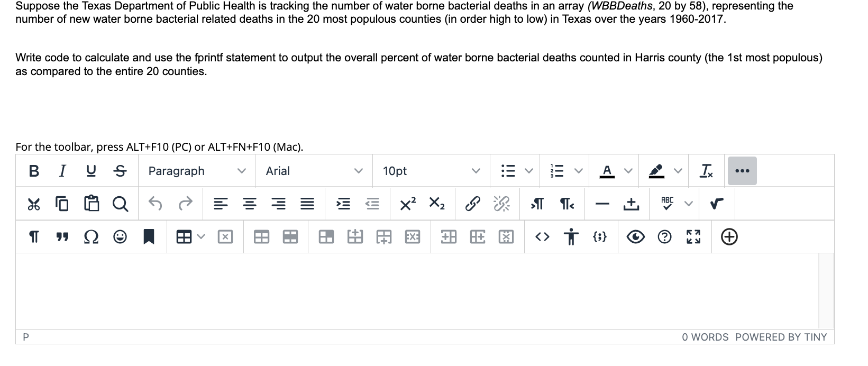Apply bullet list formatting
Image resolution: width=868 pixels, height=366 pixels.
pos(508,171)
